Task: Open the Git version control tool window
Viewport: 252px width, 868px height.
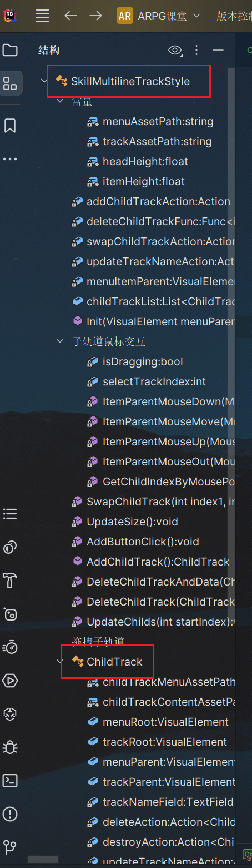Action: pos(10,847)
